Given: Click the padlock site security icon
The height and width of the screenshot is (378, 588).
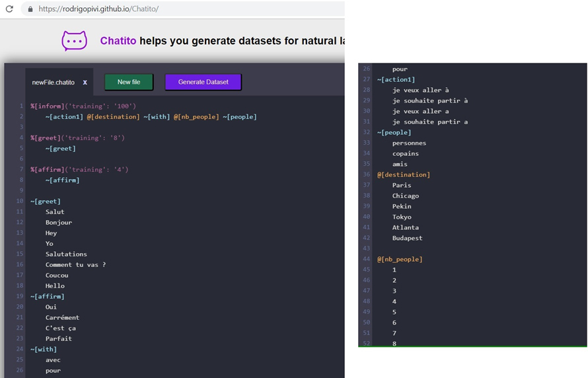Looking at the screenshot, I should click(29, 9).
